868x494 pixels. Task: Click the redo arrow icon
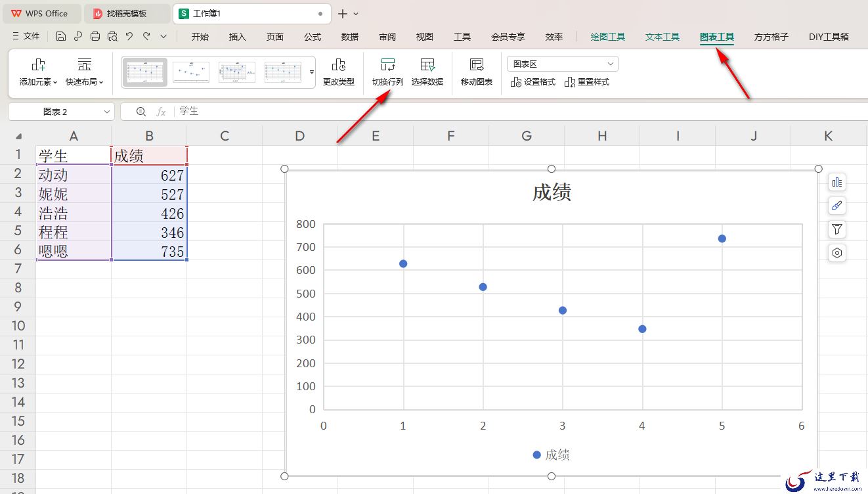coord(146,37)
